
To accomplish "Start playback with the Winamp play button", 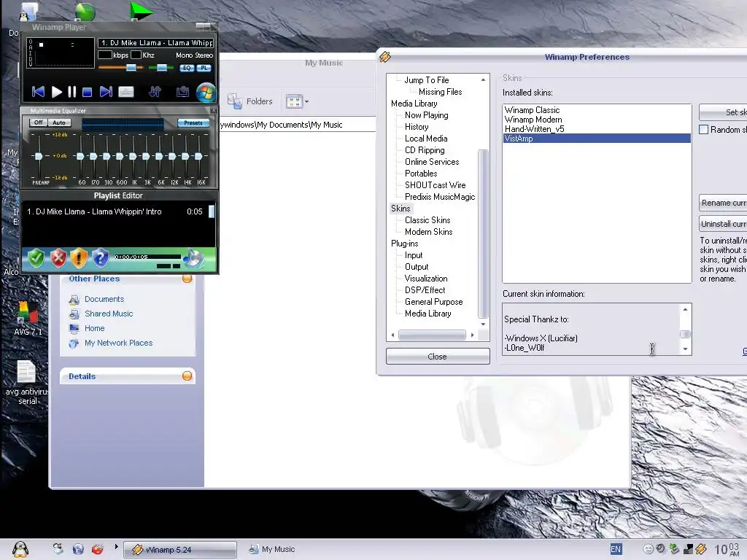I will (57, 92).
